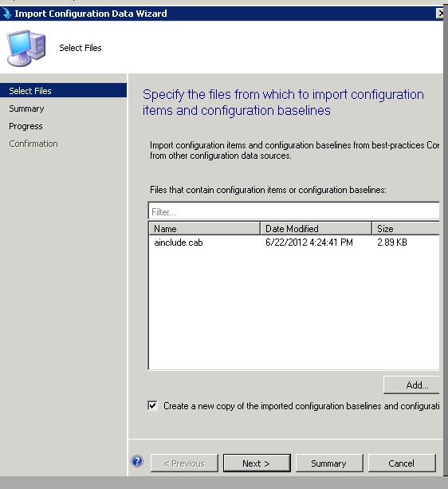Screen dimensions: 448x489
Task: Click the Add... button
Action: 411,385
